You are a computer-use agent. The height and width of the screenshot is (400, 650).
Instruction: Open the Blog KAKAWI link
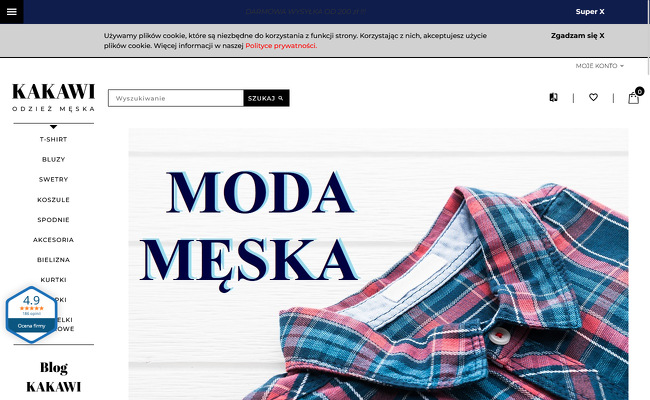pos(53,377)
